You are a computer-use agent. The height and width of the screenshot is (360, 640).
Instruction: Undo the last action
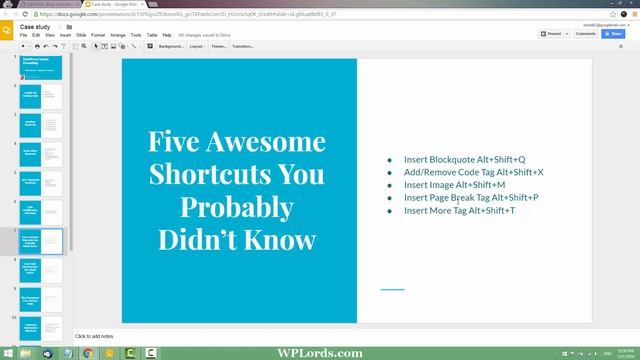pos(46,47)
